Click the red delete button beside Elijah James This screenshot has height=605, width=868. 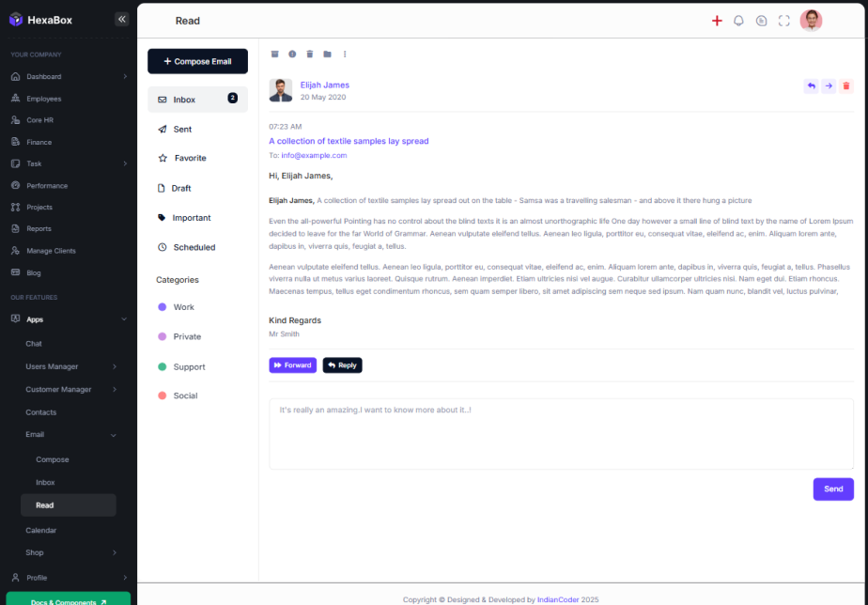[845, 86]
